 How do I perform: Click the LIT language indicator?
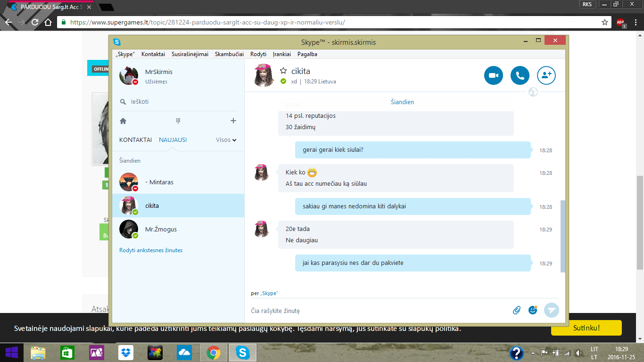(x=594, y=349)
